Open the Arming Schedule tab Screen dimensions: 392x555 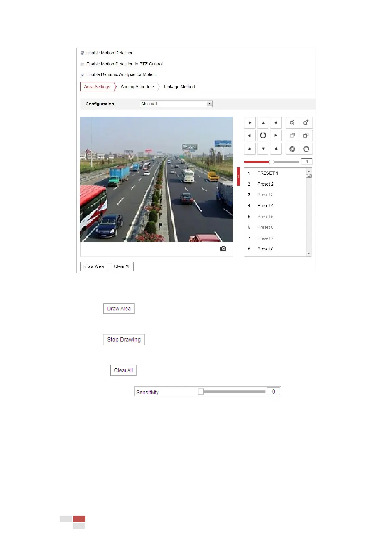(137, 87)
